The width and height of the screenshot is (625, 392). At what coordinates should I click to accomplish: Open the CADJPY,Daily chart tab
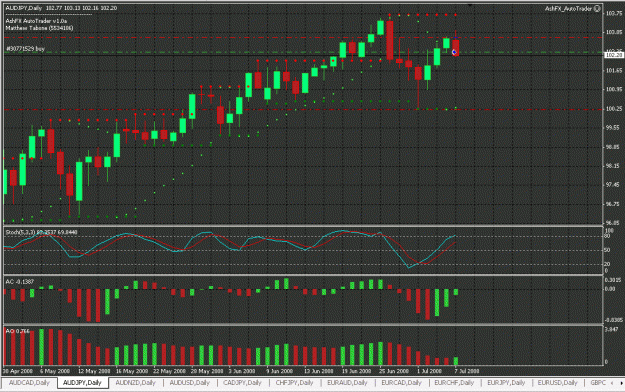pos(242,383)
